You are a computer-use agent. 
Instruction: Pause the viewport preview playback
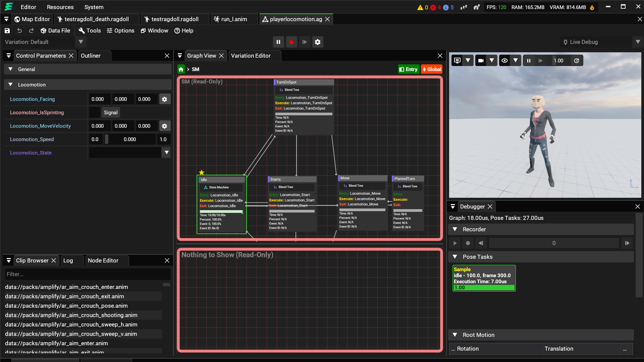[x=529, y=61]
